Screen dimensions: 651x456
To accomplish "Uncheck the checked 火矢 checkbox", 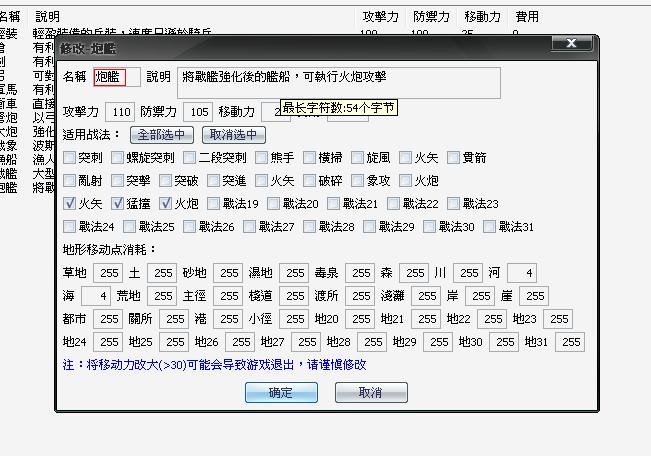I will 70,203.
